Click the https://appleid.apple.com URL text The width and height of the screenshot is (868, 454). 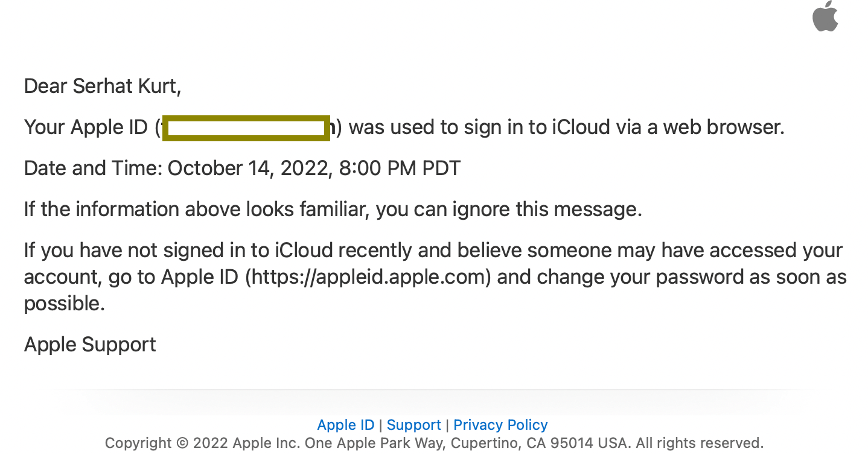coord(368,277)
